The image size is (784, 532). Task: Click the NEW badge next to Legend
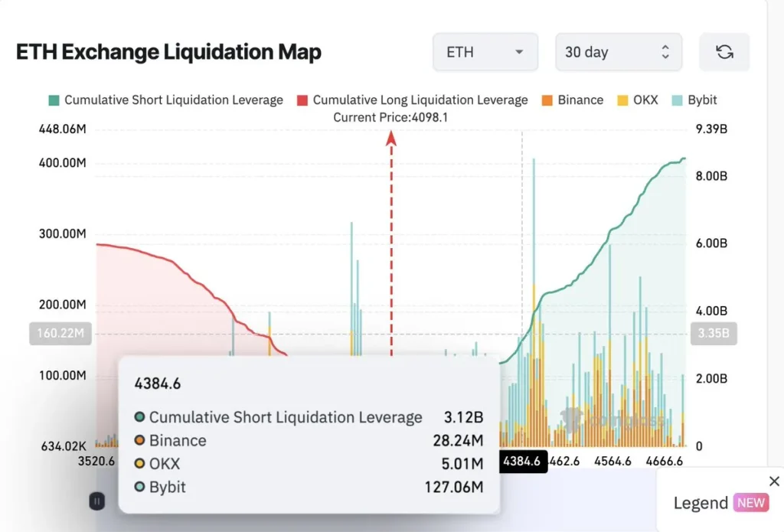[751, 503]
